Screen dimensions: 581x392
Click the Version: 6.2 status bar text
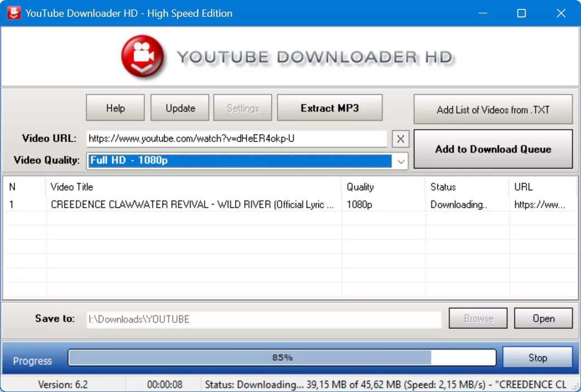point(63,385)
